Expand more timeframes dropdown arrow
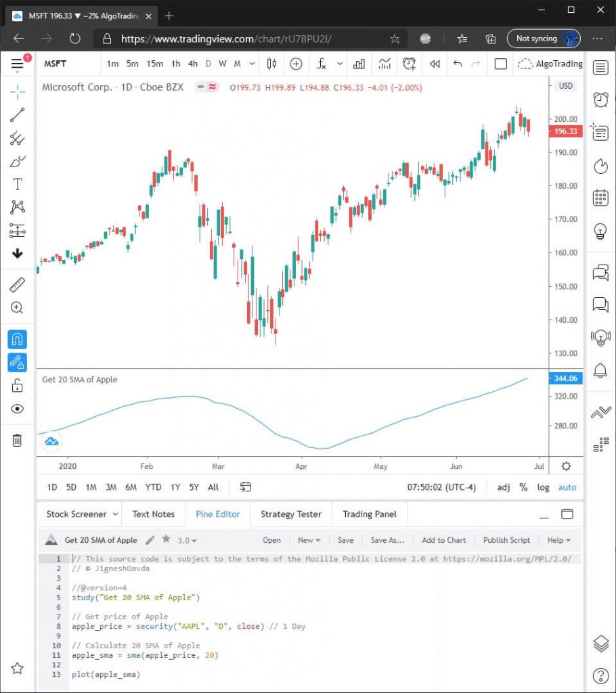The height and width of the screenshot is (693, 616). point(252,64)
